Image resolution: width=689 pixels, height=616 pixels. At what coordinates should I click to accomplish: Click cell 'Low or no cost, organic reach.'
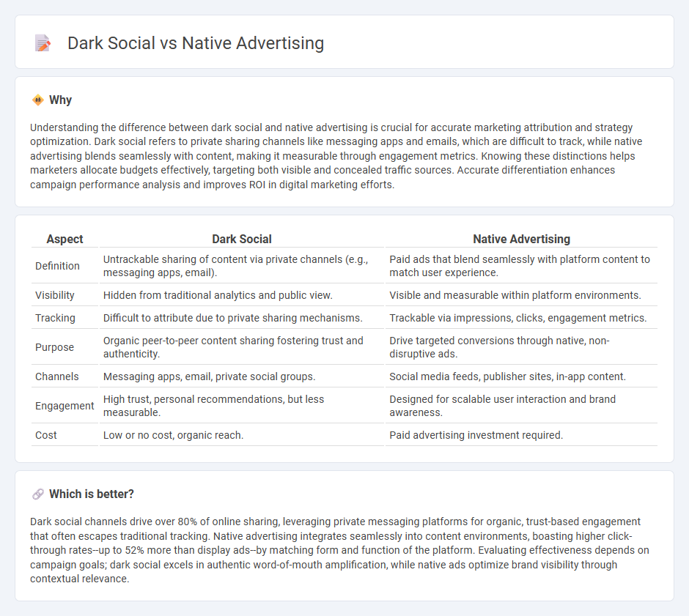pyautogui.click(x=242, y=436)
